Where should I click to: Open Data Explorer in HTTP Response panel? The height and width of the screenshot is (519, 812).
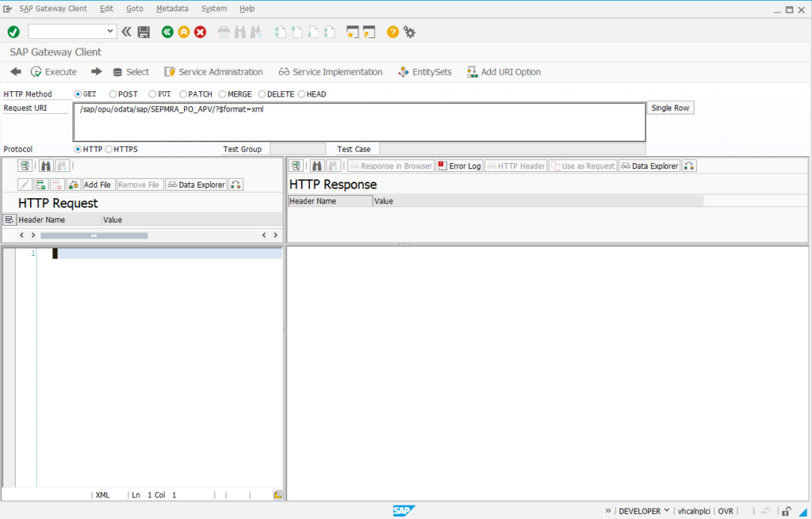[649, 166]
